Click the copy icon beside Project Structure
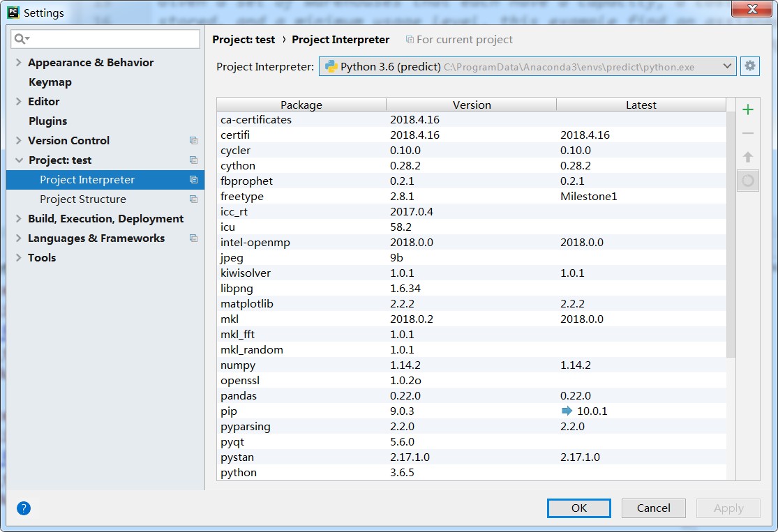This screenshot has height=532, width=778. click(193, 199)
